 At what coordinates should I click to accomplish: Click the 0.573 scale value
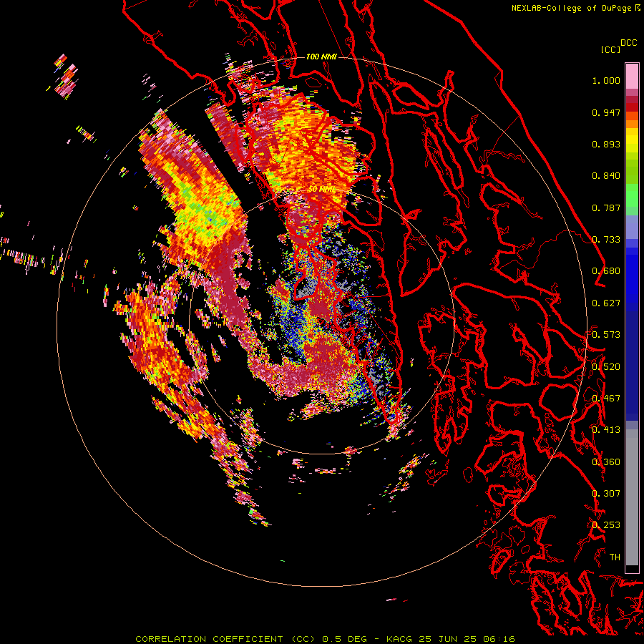(x=606, y=335)
